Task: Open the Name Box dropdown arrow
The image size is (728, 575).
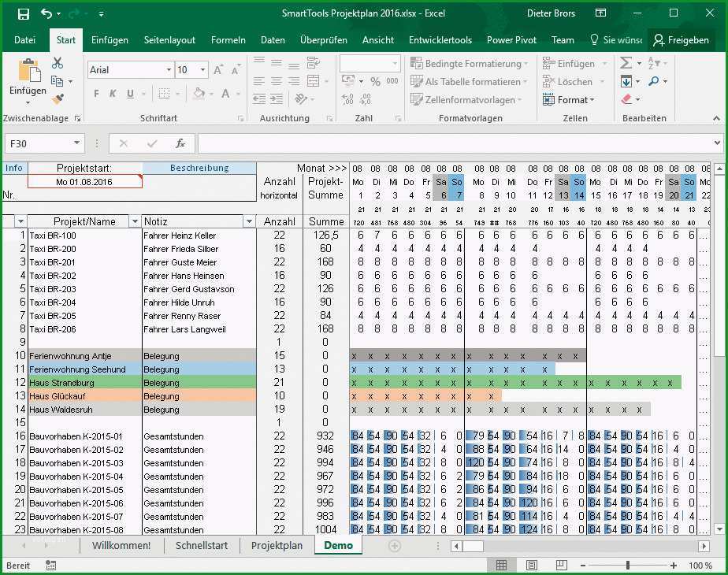Action: [x=76, y=143]
